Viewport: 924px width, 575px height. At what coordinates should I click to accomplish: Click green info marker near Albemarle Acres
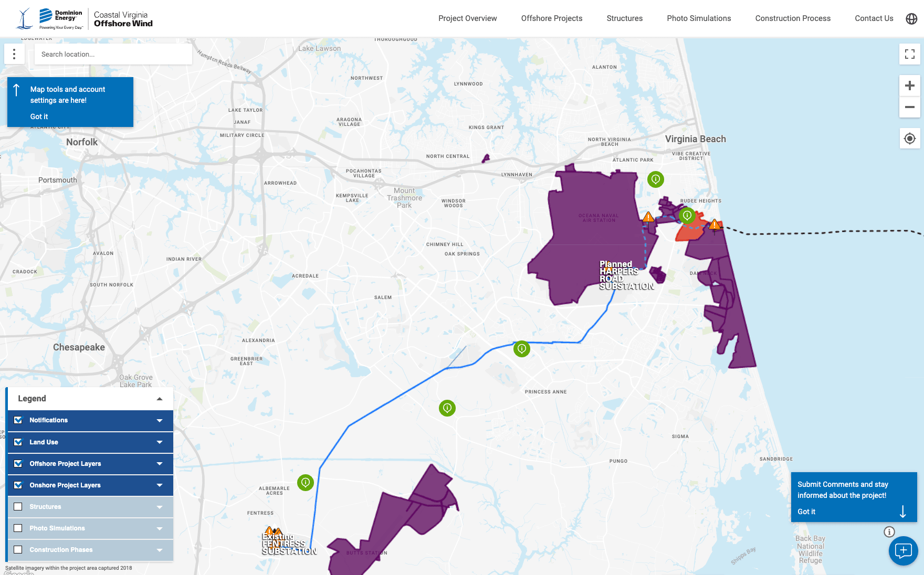306,482
